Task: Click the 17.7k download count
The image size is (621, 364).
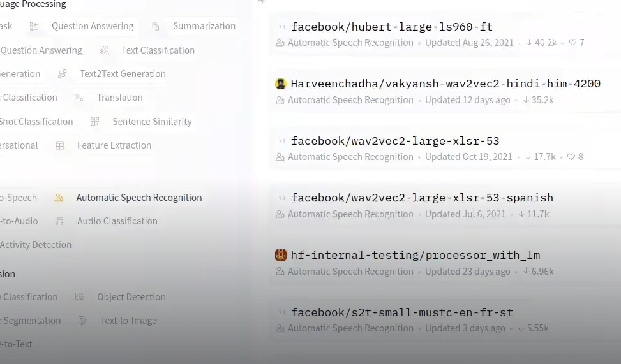Action: 544,157
